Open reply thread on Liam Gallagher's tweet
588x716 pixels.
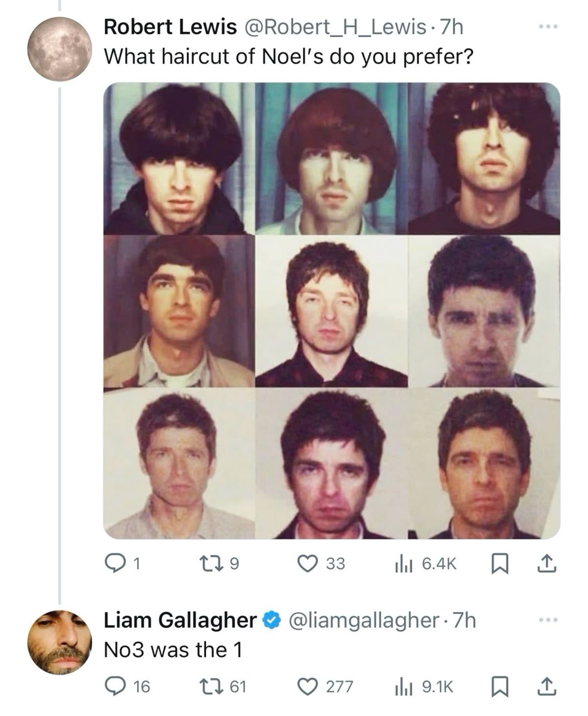[x=127, y=687]
